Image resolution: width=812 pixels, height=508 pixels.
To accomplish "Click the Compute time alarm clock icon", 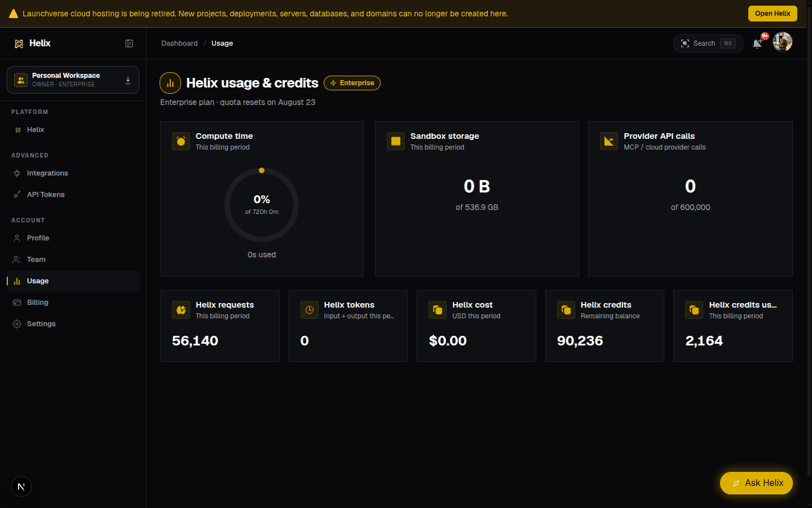I will click(x=181, y=141).
